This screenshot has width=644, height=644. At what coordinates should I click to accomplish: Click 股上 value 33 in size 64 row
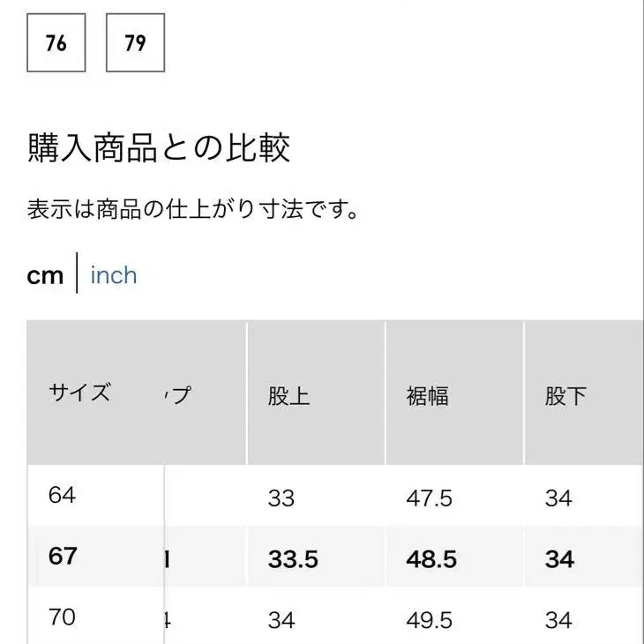coord(281,498)
